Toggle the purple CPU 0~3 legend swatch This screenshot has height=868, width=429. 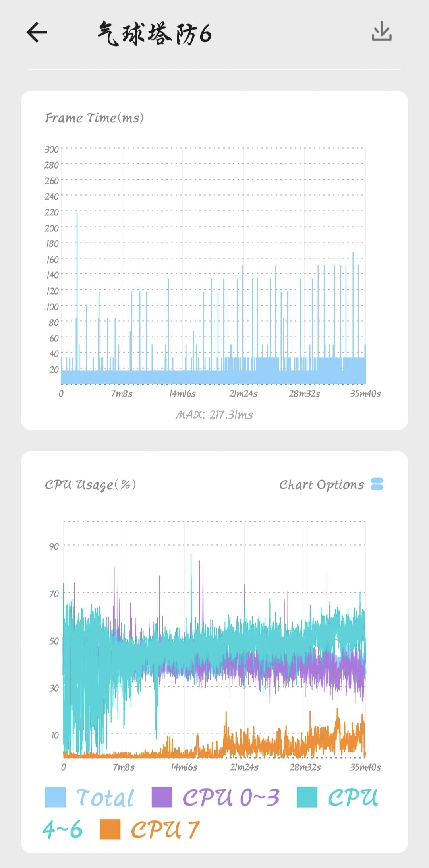click(162, 797)
